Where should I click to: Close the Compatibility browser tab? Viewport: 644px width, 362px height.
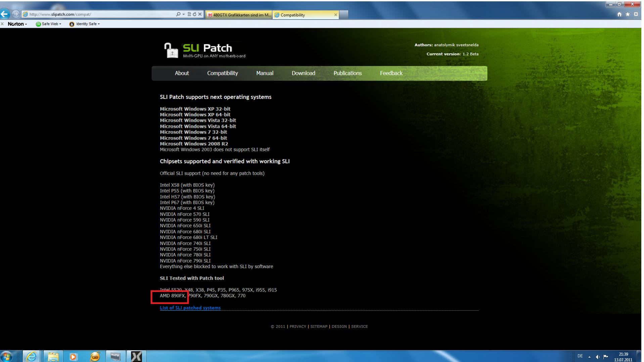pyautogui.click(x=335, y=15)
